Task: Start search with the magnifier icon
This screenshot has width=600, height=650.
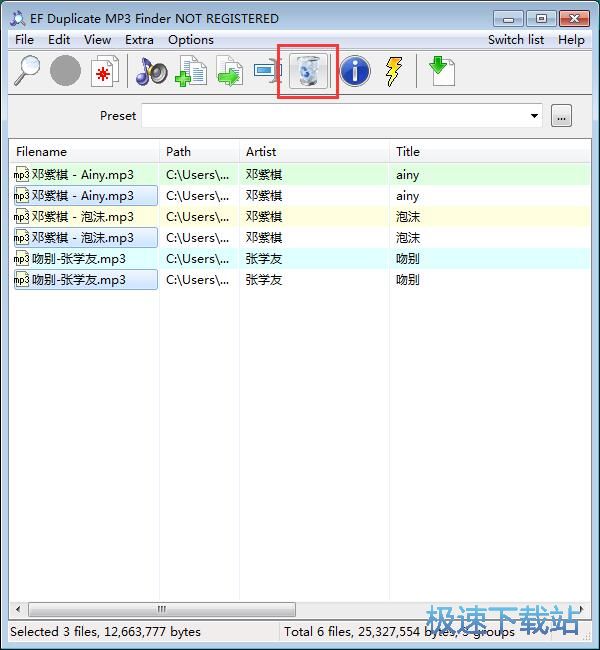Action: pos(27,71)
